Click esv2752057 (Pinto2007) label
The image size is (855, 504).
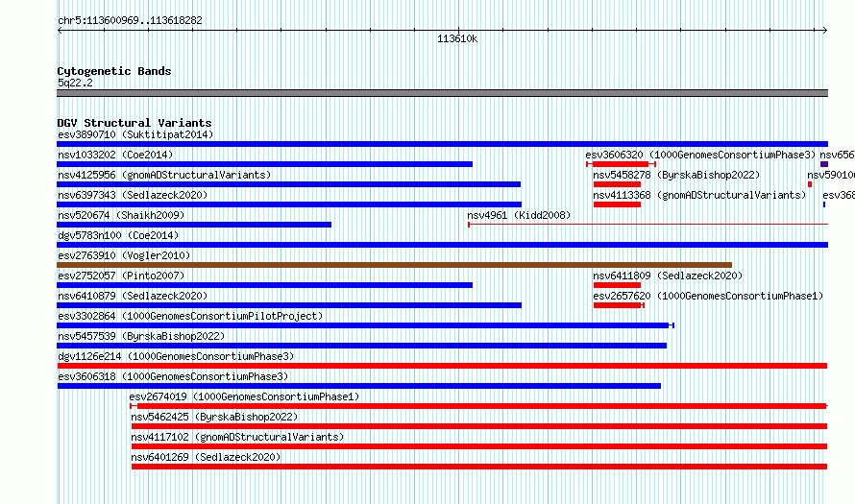(x=122, y=276)
